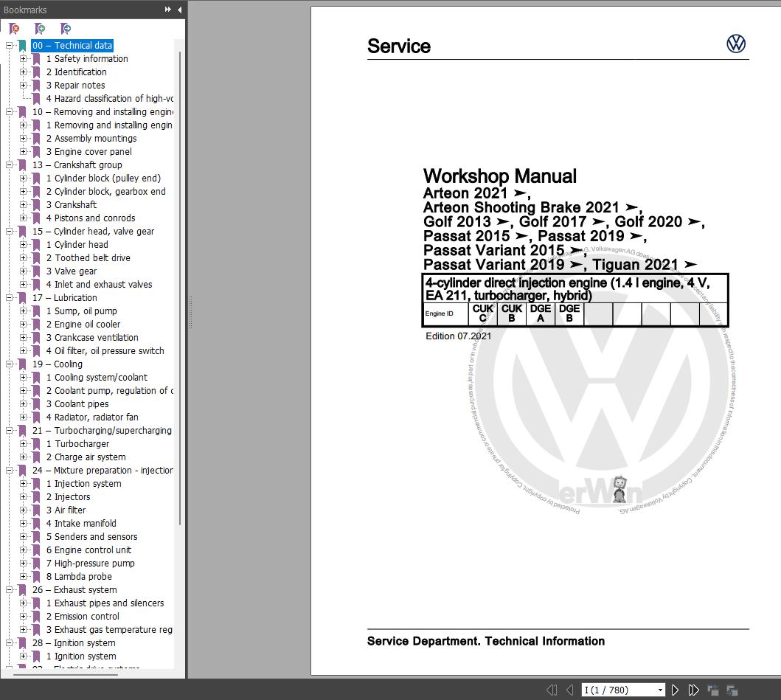Collapse the Bookmarks panel with the left arrow

tap(179, 10)
